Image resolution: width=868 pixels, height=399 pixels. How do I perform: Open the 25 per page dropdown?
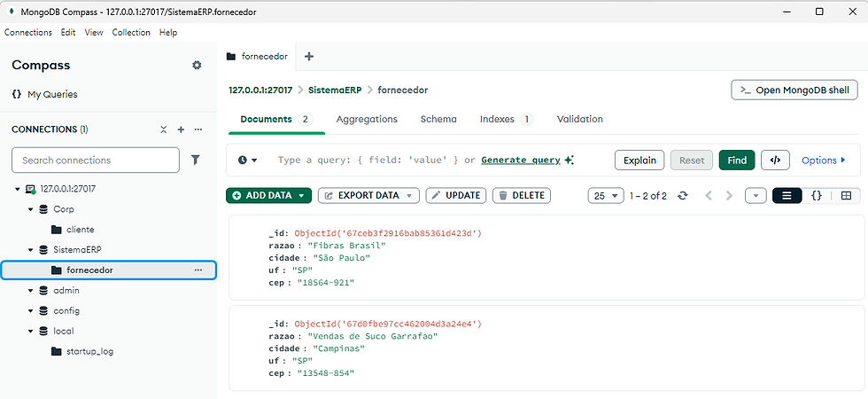(605, 195)
